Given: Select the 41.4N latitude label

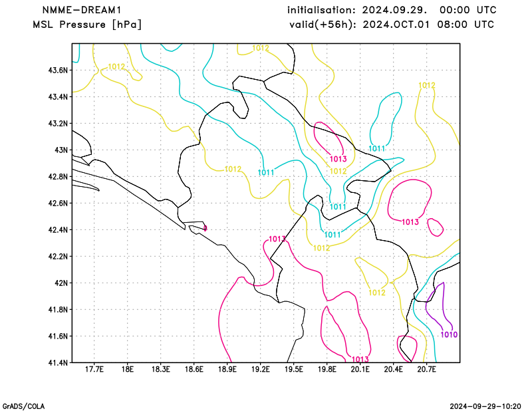Looking at the screenshot, I should pyautogui.click(x=58, y=362).
